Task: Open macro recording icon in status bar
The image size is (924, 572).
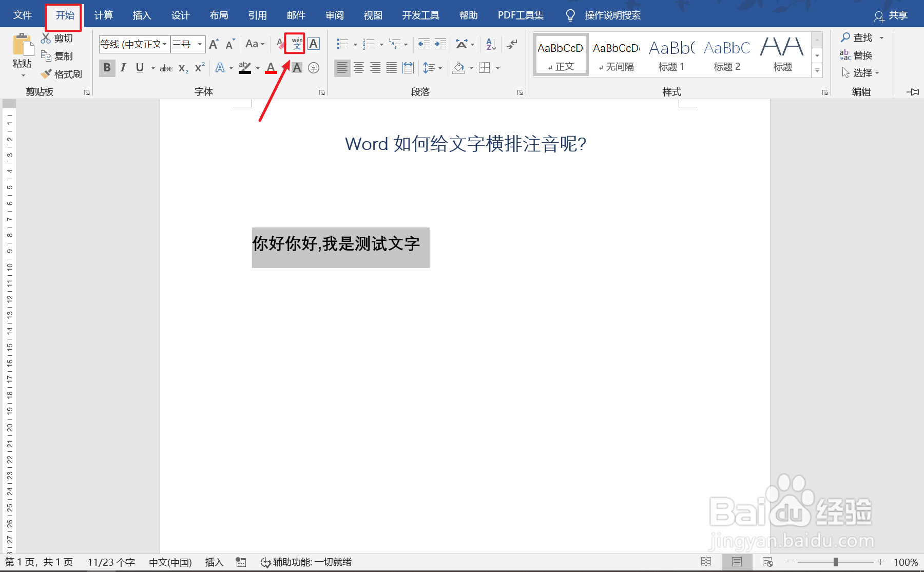Action: click(241, 562)
